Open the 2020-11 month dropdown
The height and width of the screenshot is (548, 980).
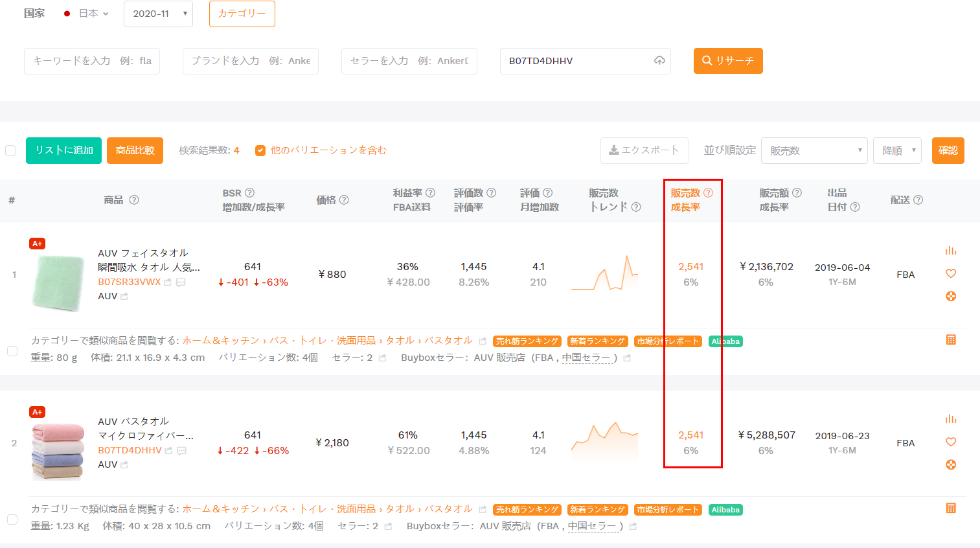point(158,14)
